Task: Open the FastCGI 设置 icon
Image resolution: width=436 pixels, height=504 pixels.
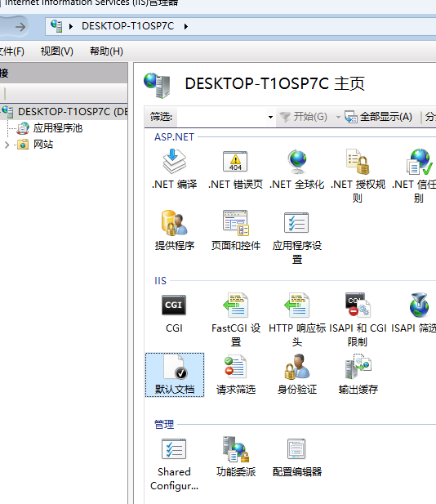Action: pyautogui.click(x=235, y=305)
